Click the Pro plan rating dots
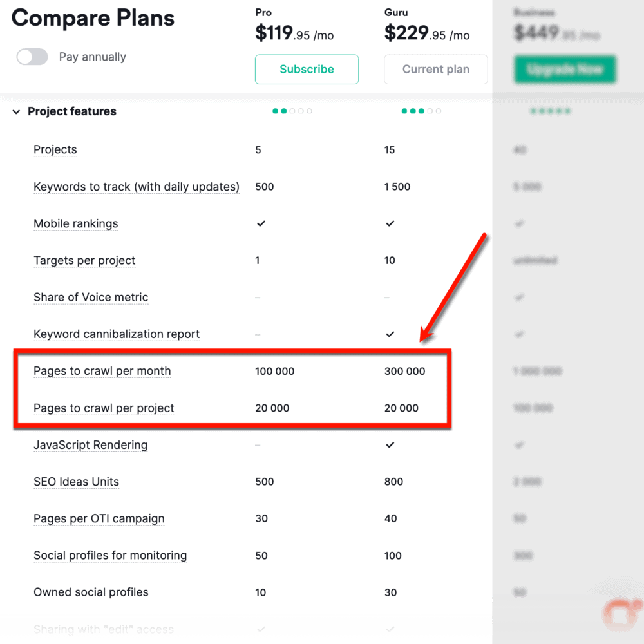Screen dimensions: 644x644 point(292,111)
